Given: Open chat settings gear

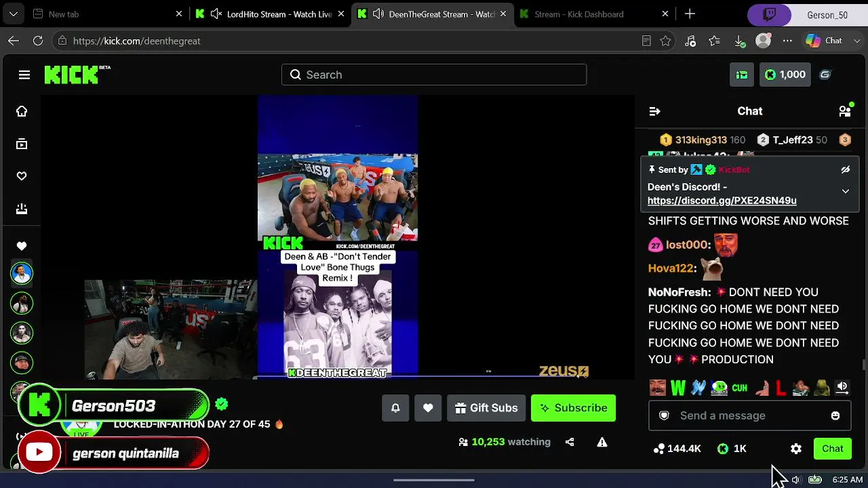Looking at the screenshot, I should (796, 449).
